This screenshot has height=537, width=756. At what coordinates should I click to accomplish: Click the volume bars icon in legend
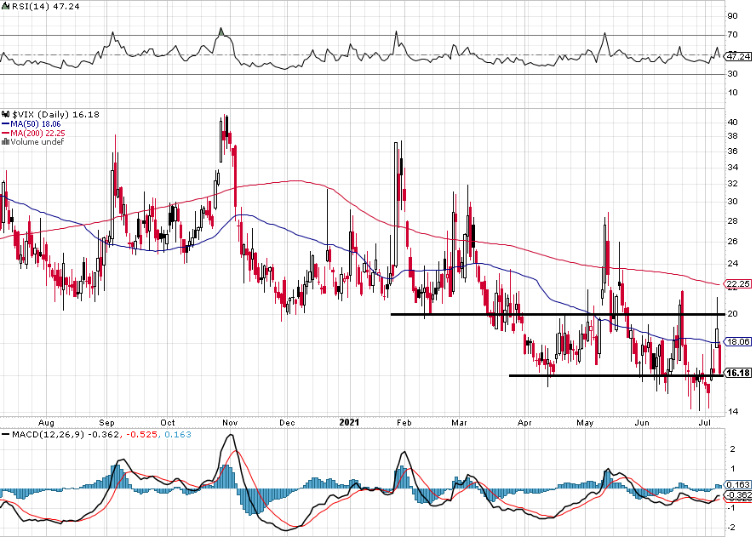[5, 142]
